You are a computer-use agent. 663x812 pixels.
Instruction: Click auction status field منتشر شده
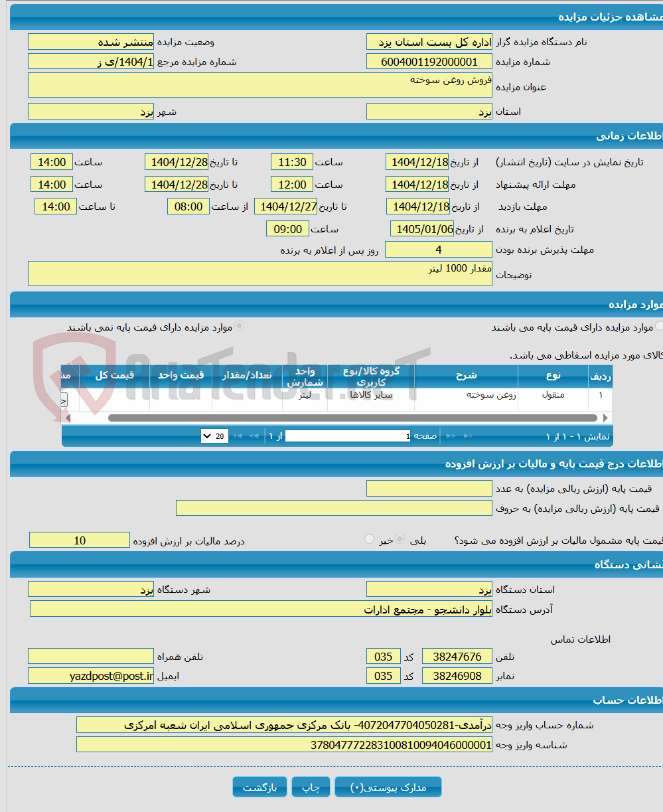coord(91,42)
